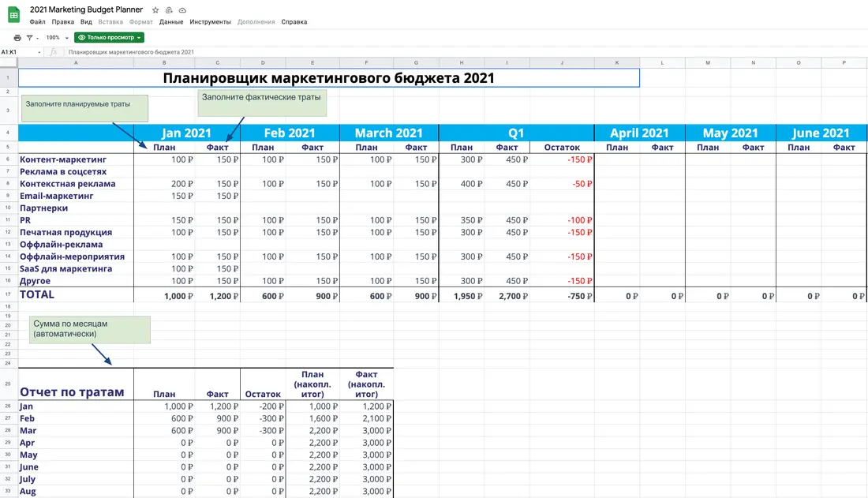Click the print icon in toolbar
868x498 pixels.
pos(17,38)
